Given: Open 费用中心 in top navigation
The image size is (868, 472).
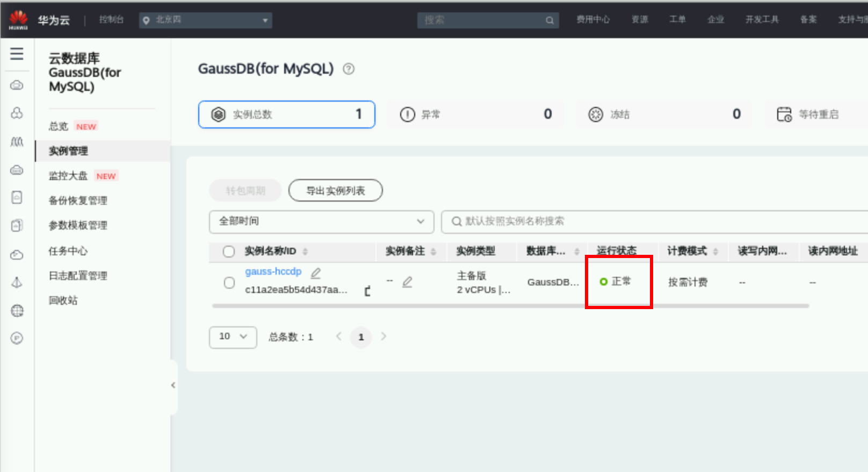Looking at the screenshot, I should 593,20.
